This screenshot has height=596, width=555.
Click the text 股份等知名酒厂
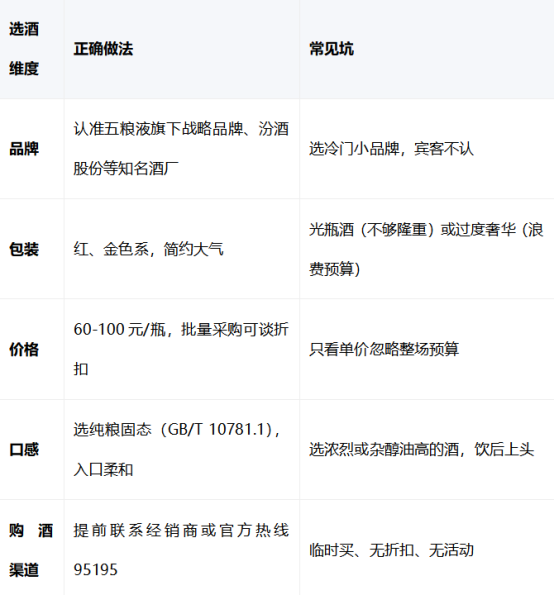126,168
